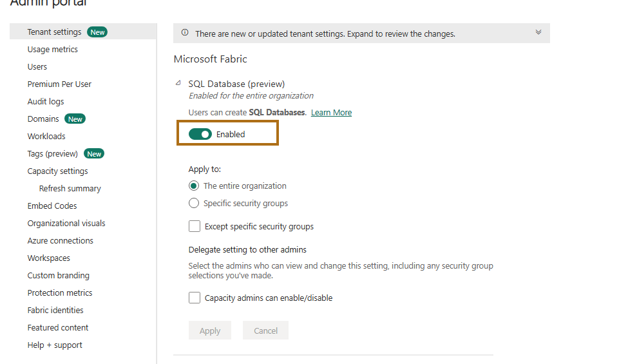Open Premium Per User page
This screenshot has width=619, height=364.
(59, 84)
